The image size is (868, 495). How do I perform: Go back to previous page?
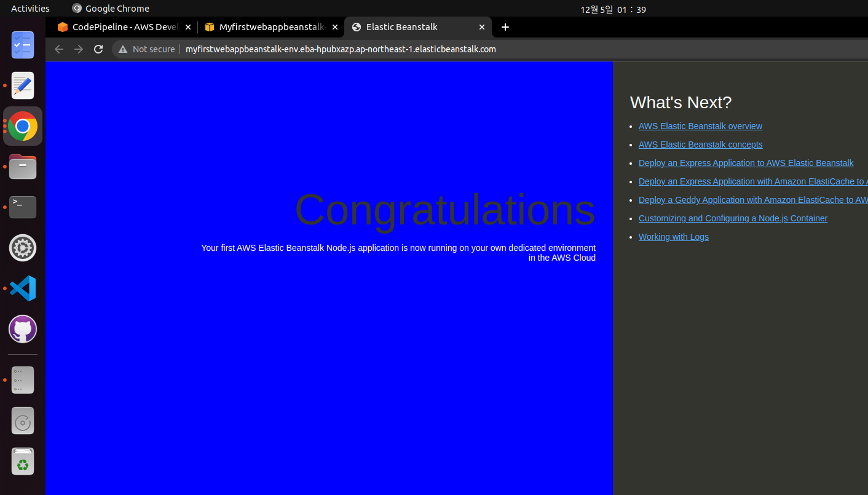pyautogui.click(x=59, y=49)
